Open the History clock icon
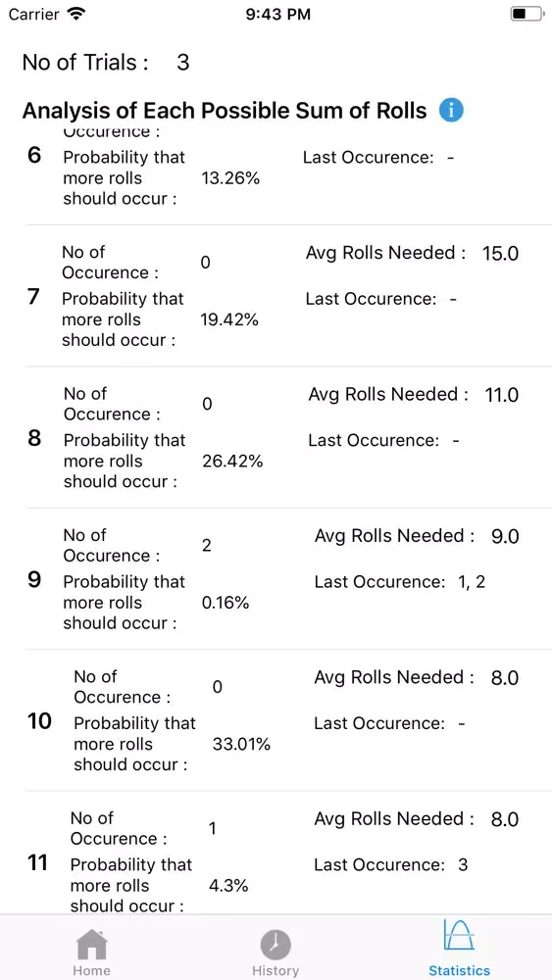Viewport: 552px width, 980px height. click(276, 945)
